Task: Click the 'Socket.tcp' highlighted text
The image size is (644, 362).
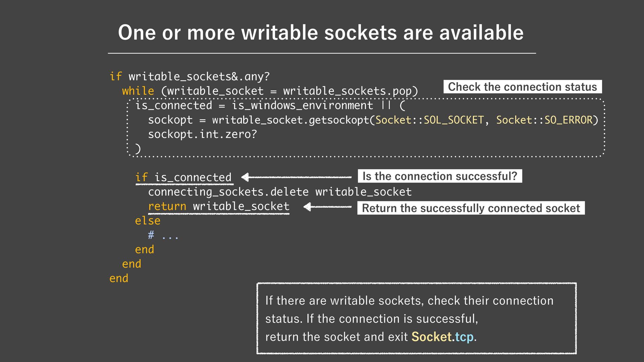Action: [x=442, y=337]
